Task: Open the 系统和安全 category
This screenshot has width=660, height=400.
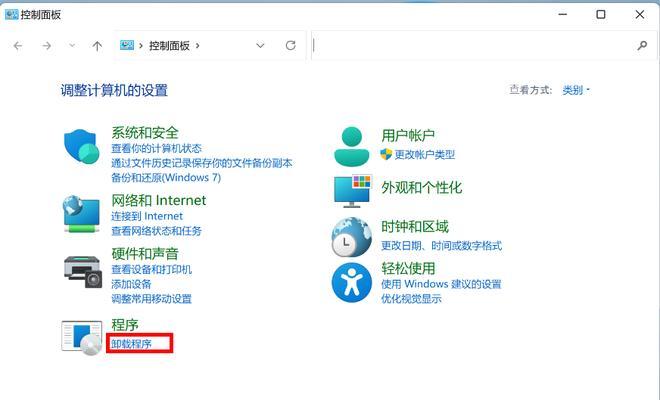Action: (x=145, y=133)
